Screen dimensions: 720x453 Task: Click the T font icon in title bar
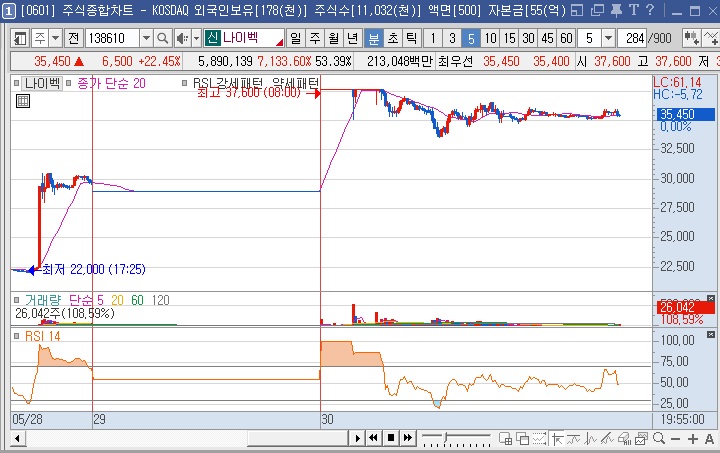point(634,10)
